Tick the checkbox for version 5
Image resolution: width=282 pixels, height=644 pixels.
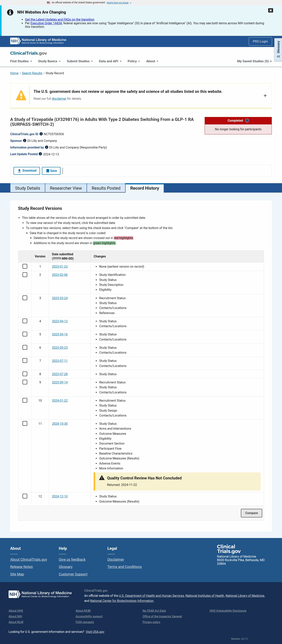click(x=25, y=334)
